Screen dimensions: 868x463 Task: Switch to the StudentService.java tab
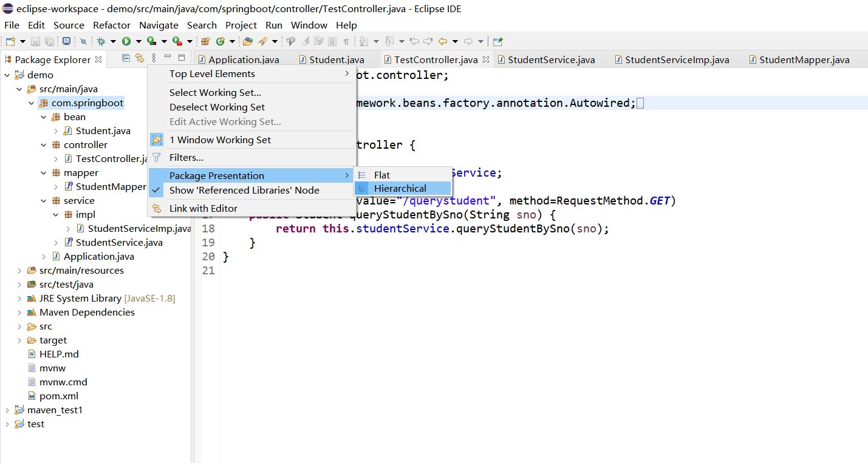click(551, 59)
